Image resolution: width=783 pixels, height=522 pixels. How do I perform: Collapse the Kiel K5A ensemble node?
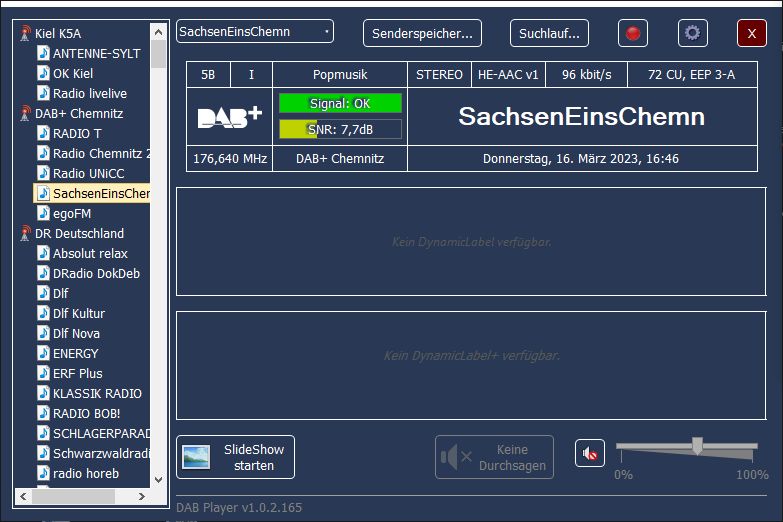click(58, 33)
